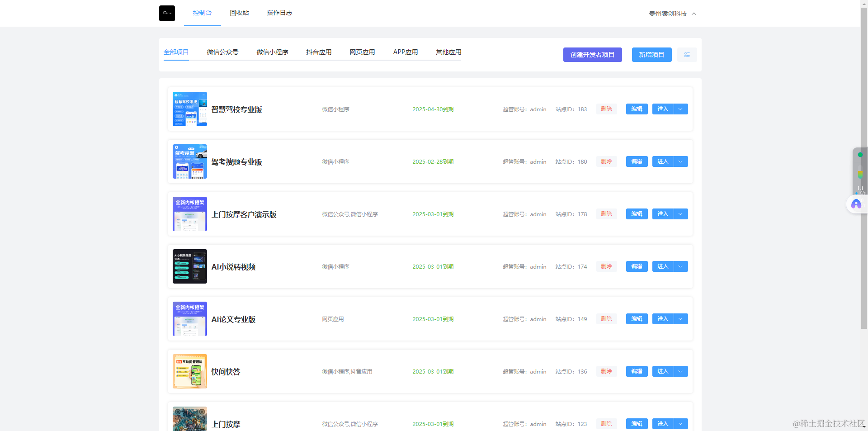The height and width of the screenshot is (431, 868).
Task: Edit the 驾考搜题专业版 project
Action: click(637, 161)
